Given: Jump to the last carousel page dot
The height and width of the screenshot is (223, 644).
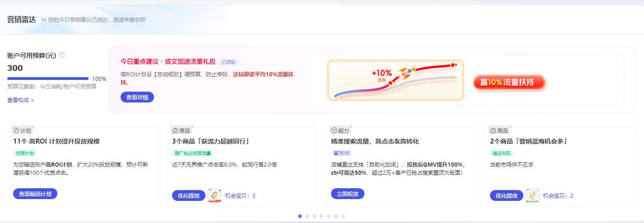Looking at the screenshot, I should pos(343,216).
